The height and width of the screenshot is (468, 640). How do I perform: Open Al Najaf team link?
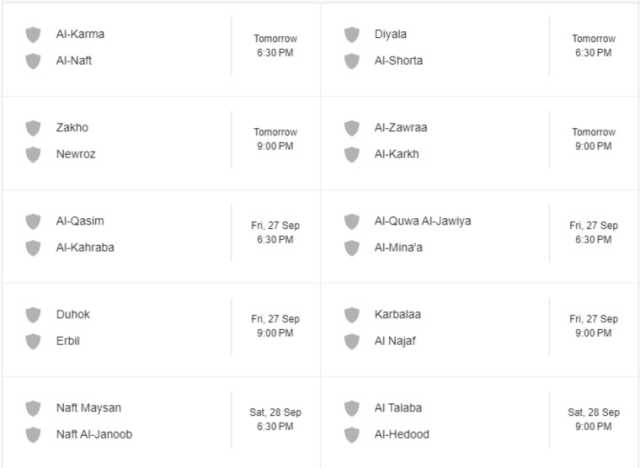pos(395,341)
